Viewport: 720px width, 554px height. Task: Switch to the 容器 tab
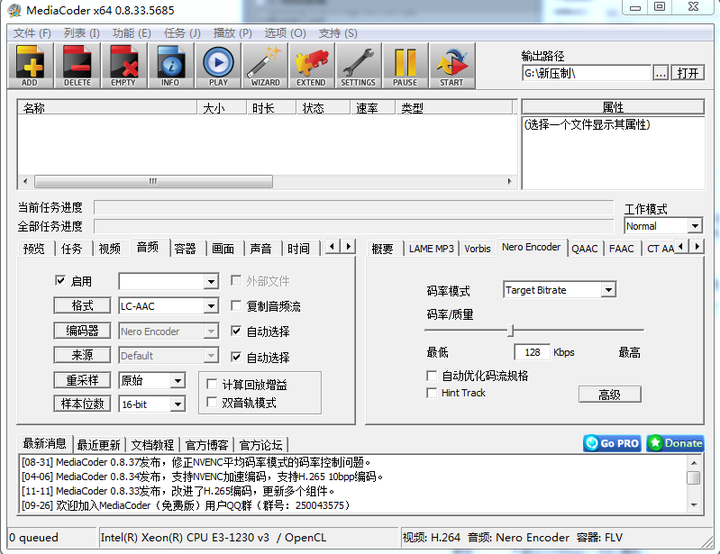185,249
